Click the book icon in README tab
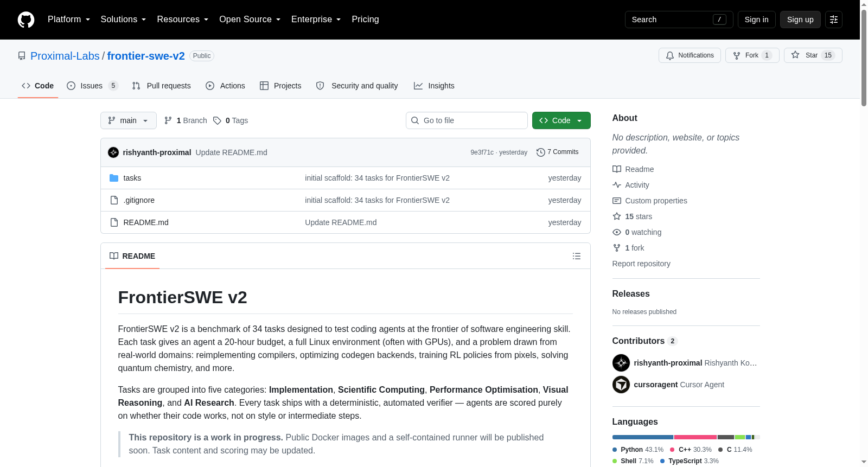This screenshot has height=467, width=868. tap(114, 256)
